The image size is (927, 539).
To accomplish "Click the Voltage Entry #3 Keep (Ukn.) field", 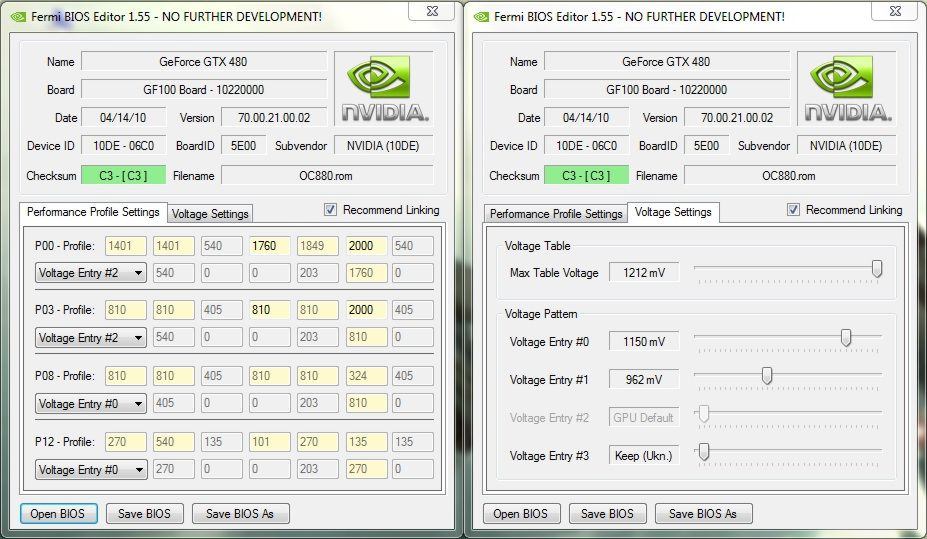I will point(644,456).
